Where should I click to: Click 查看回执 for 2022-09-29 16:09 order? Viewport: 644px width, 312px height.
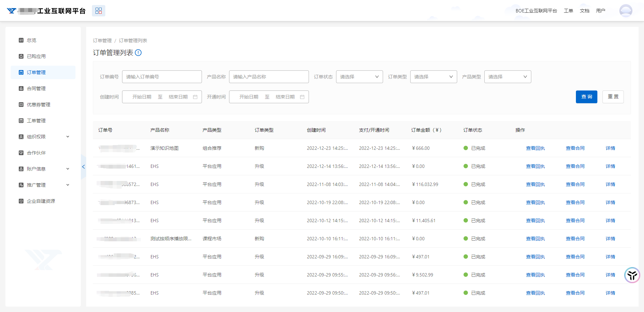point(535,257)
